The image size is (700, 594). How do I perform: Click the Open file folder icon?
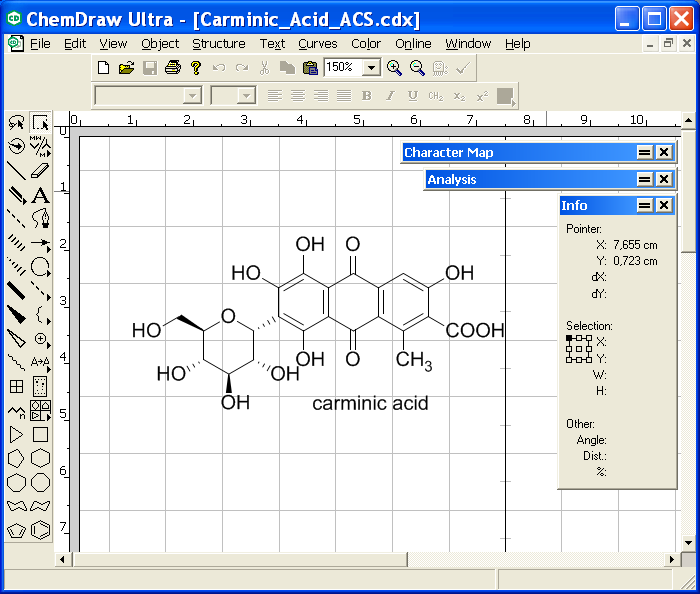[126, 68]
